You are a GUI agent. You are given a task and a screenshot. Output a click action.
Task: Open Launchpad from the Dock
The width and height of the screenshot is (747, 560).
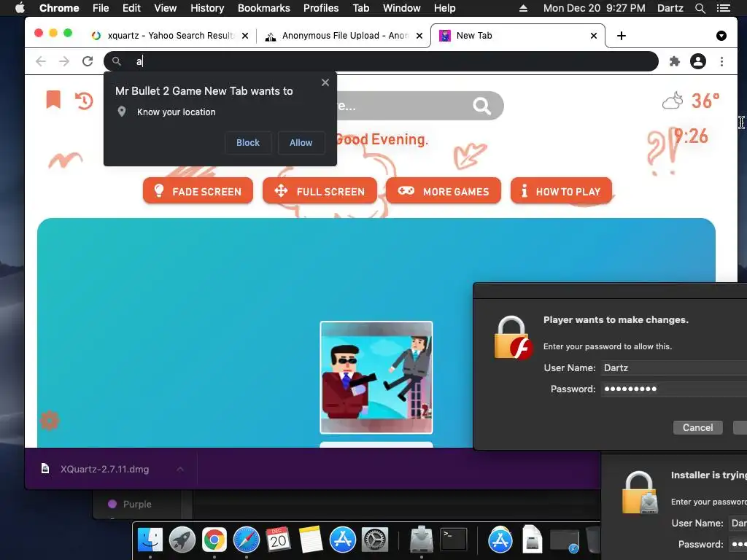coord(182,540)
